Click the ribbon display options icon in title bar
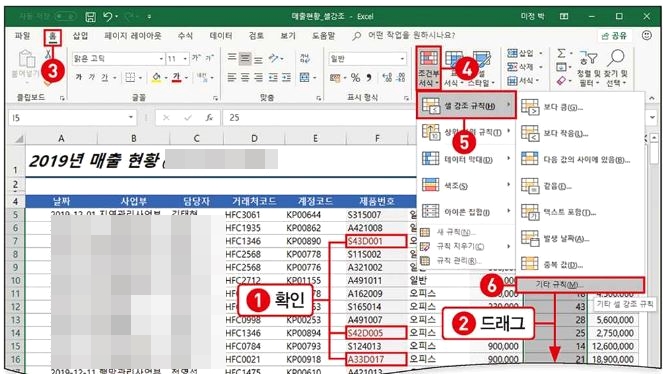Viewport: 669px width, 374px height. pyautogui.click(x=564, y=16)
